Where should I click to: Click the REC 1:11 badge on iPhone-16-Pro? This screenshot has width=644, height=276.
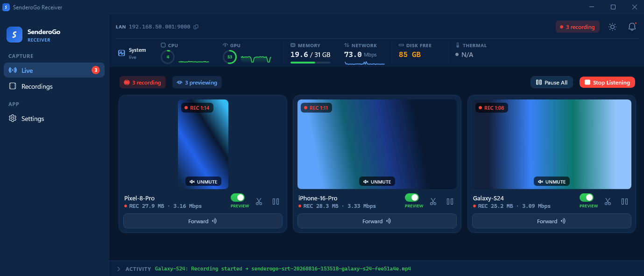pyautogui.click(x=316, y=108)
